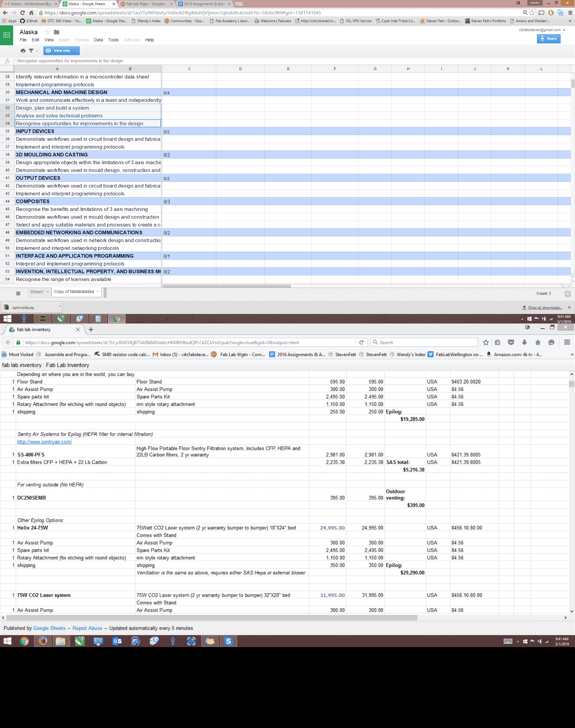The image size is (575, 728).
Task: Open Firefox hamburger menu
Action: pos(567,342)
